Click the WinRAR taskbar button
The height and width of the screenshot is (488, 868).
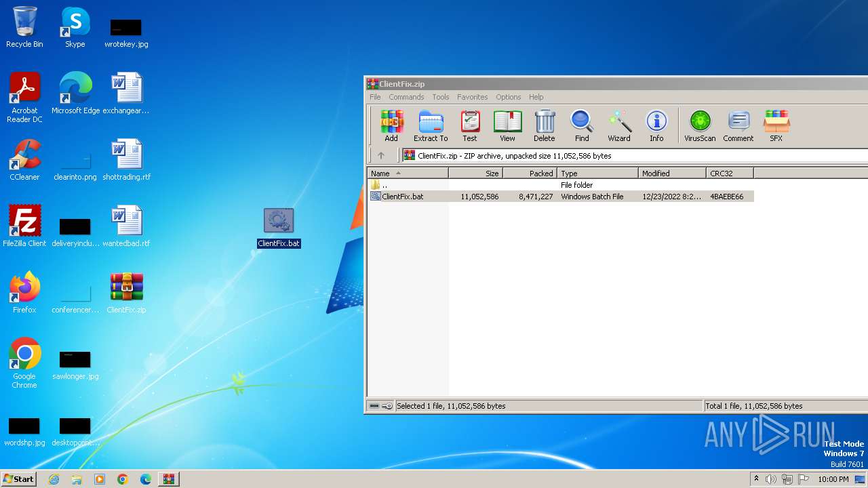pos(169,479)
